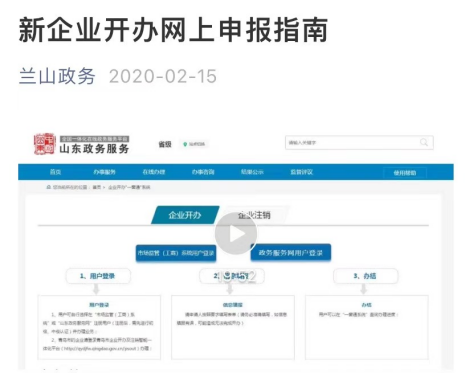Select step 1、用户登录 label
This screenshot has height=373, width=465.
click(x=98, y=276)
